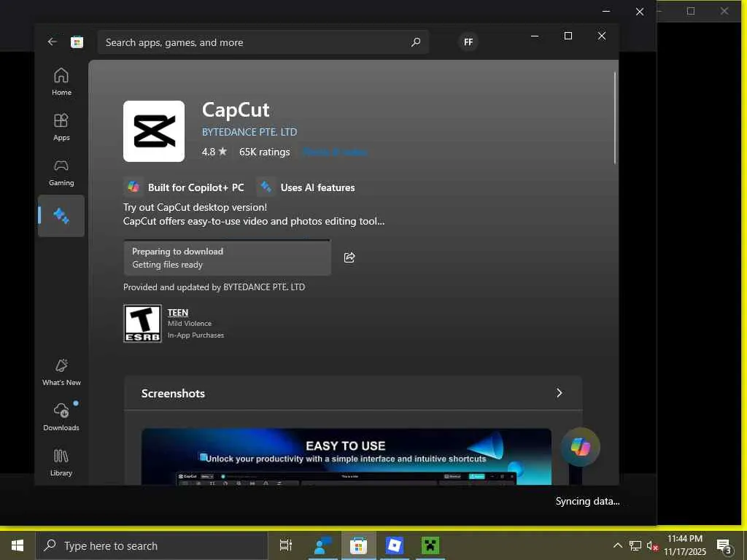
Task: Open Task View on the taskbar
Action: point(286,545)
